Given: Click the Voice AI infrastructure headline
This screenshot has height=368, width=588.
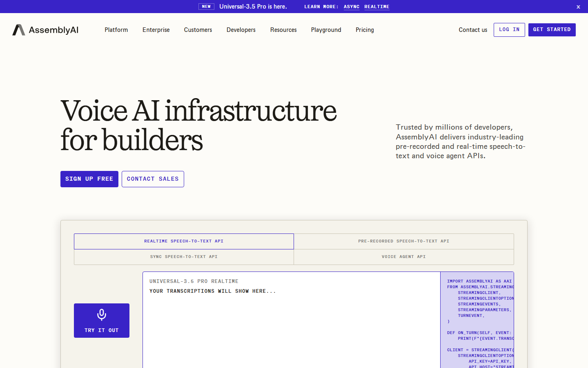Looking at the screenshot, I should (198, 126).
